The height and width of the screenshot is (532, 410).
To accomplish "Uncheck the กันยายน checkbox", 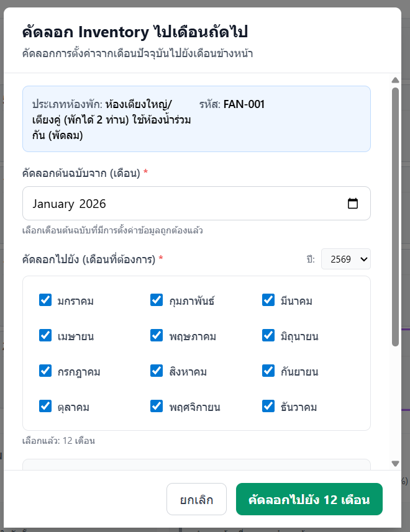I will [x=268, y=371].
